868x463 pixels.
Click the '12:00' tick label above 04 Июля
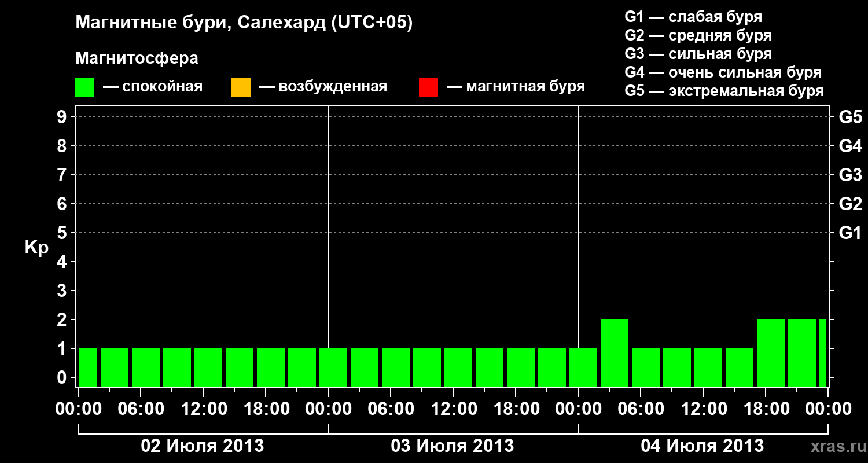click(703, 409)
